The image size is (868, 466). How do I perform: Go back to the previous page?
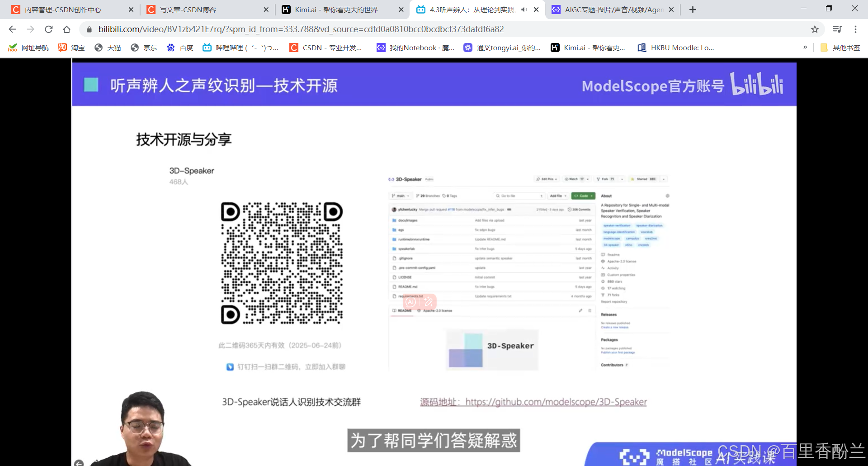[x=12, y=29]
